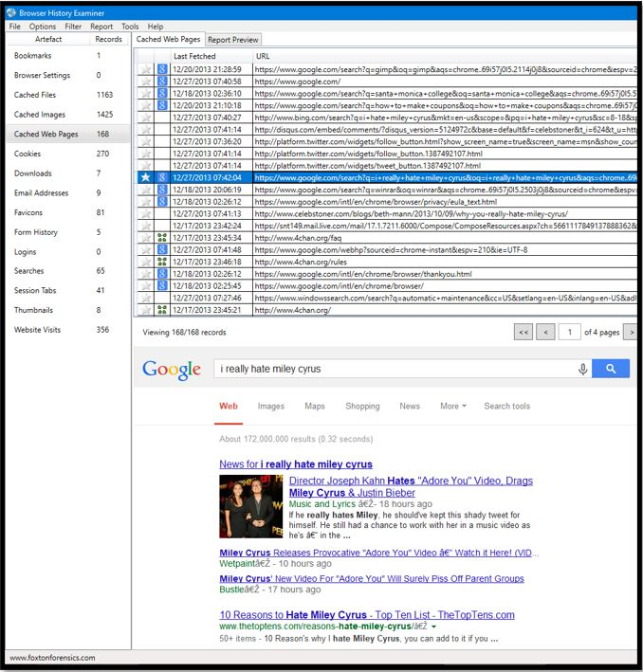Toggle the star on the 12/20/2013 21:28:59 row
Viewport: 643px width, 672px height.
coord(146,69)
